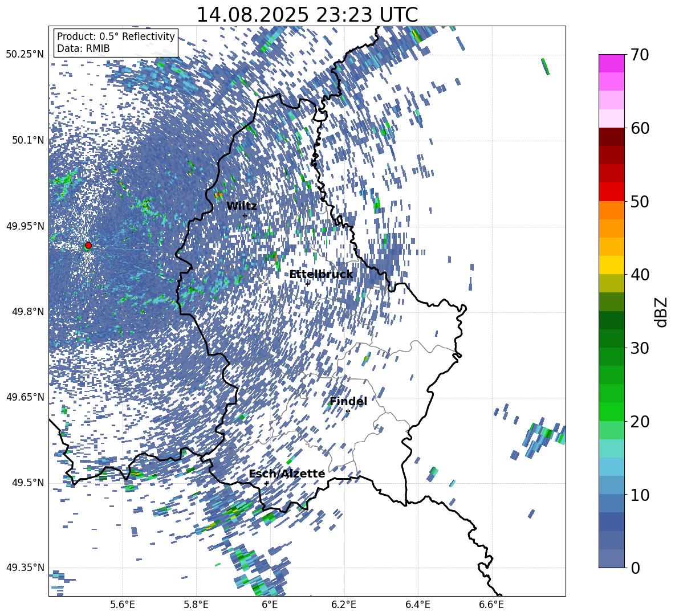Click the colorbar tick value 70
This screenshot has width=675, height=616.
639,55
